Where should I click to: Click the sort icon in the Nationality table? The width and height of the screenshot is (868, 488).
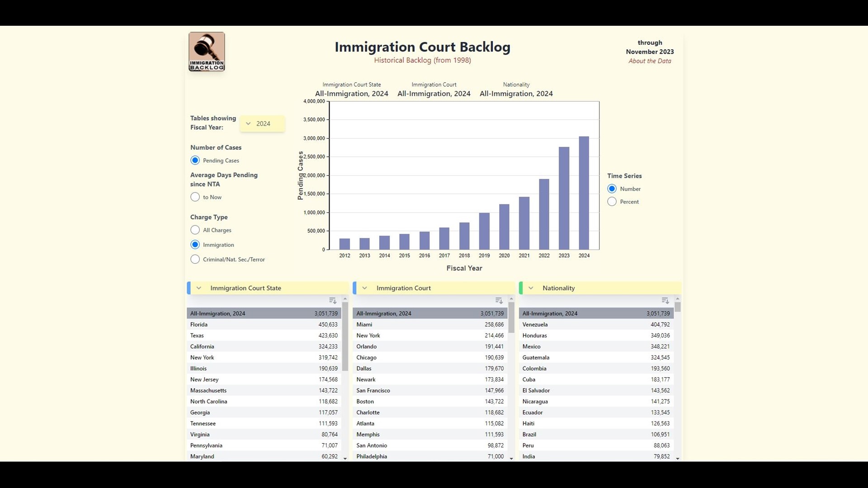point(665,300)
